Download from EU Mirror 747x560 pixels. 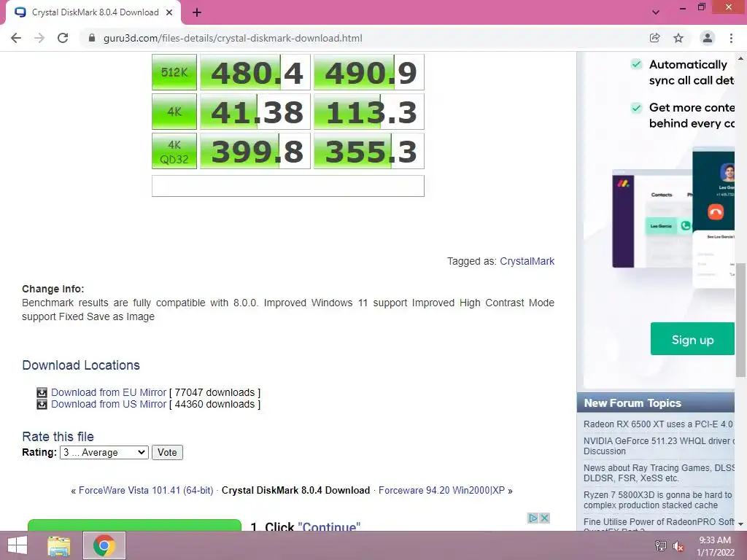point(109,392)
